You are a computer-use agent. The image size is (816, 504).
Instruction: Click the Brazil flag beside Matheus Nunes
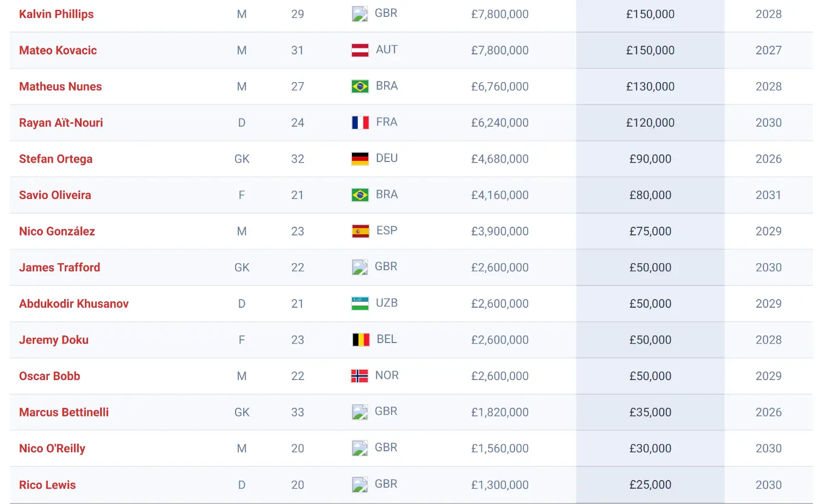pyautogui.click(x=360, y=86)
